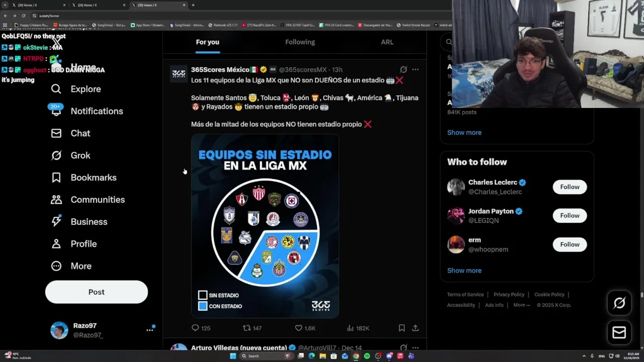Open browser tab search dropdown arrow
This screenshot has height=362, width=644.
click(5, 5)
